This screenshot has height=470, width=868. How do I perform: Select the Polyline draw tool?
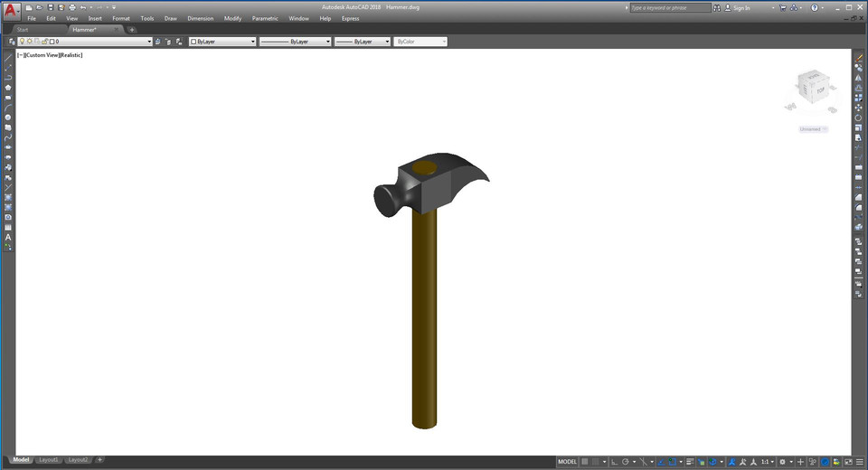tap(8, 78)
